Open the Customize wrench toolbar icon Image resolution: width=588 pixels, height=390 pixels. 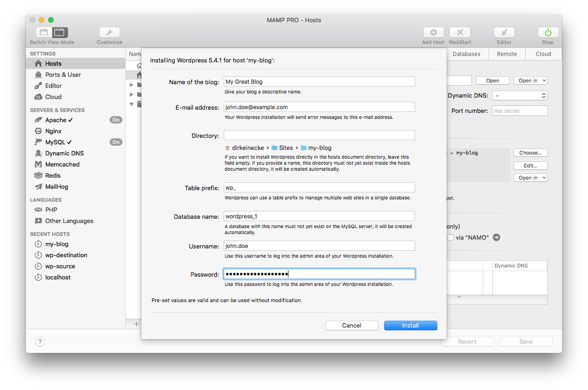coord(109,32)
